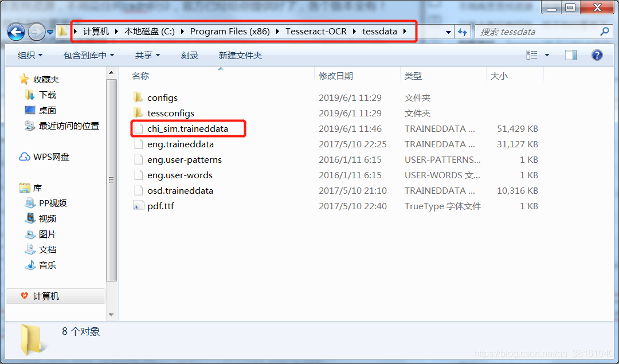The image size is (619, 364).
Task: Select the osd.traineddata file icon
Action: pyautogui.click(x=138, y=190)
